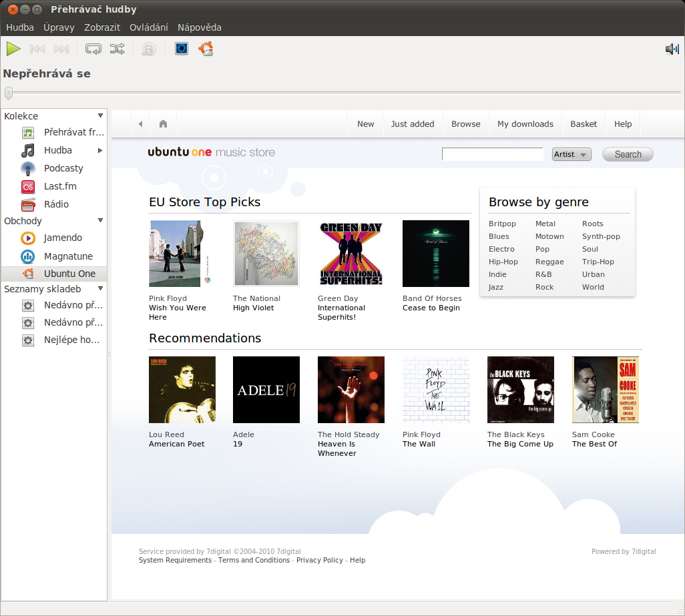Screen dimensions: 685x616
Task: Open Sam Cooke The Best Of cover
Action: 606,390
